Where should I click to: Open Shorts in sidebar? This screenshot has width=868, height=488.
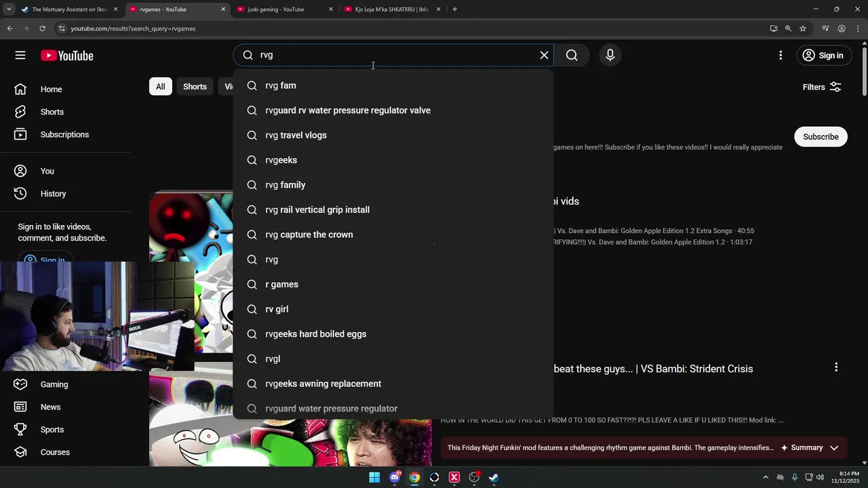(52, 112)
